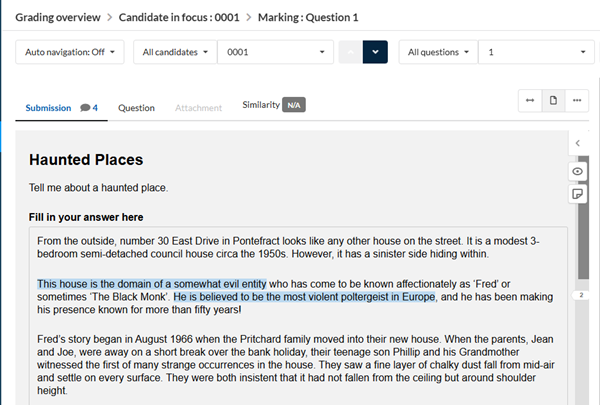The height and width of the screenshot is (405, 600).
Task: Click the comment bubble icon beside Submission
Action: [86, 108]
